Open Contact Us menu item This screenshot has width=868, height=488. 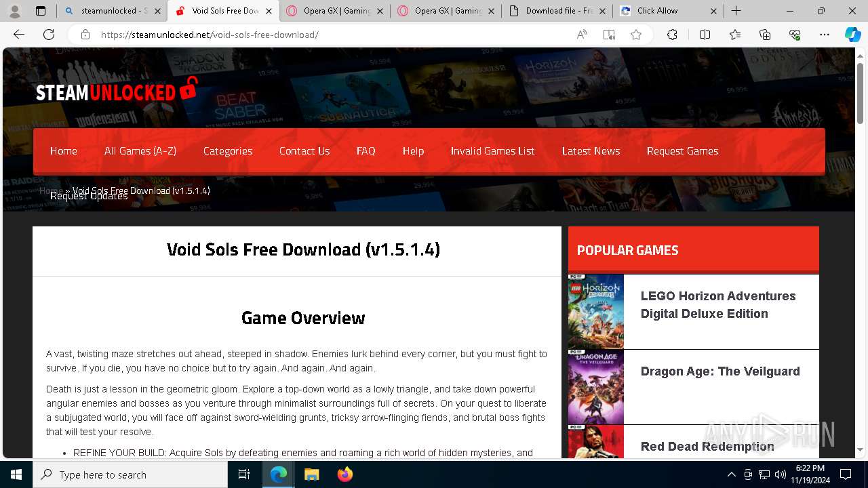(x=304, y=151)
